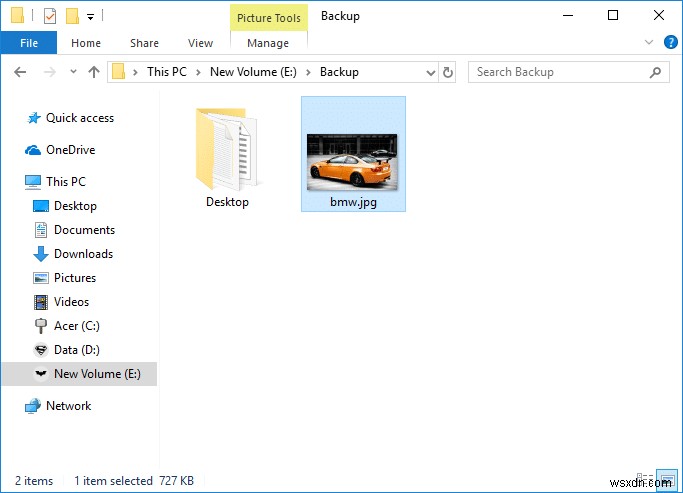Click the Properties quick access toolbar icon
683x493 pixels.
coord(50,17)
